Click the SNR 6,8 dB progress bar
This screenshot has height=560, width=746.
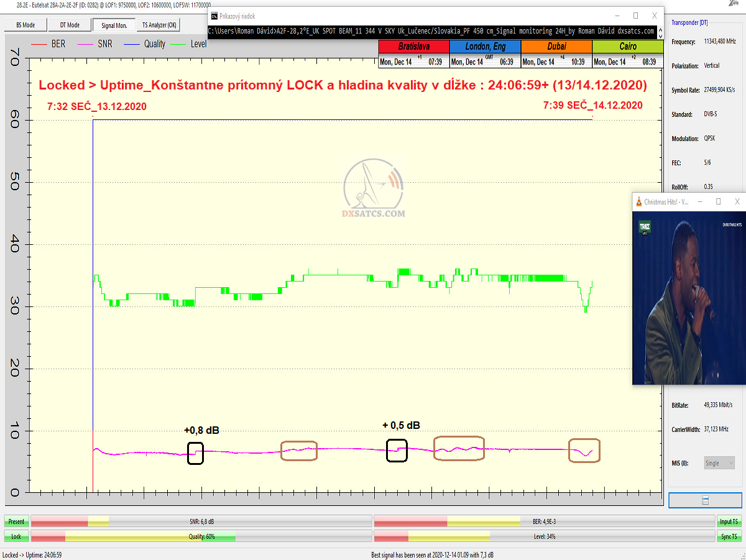pyautogui.click(x=201, y=521)
